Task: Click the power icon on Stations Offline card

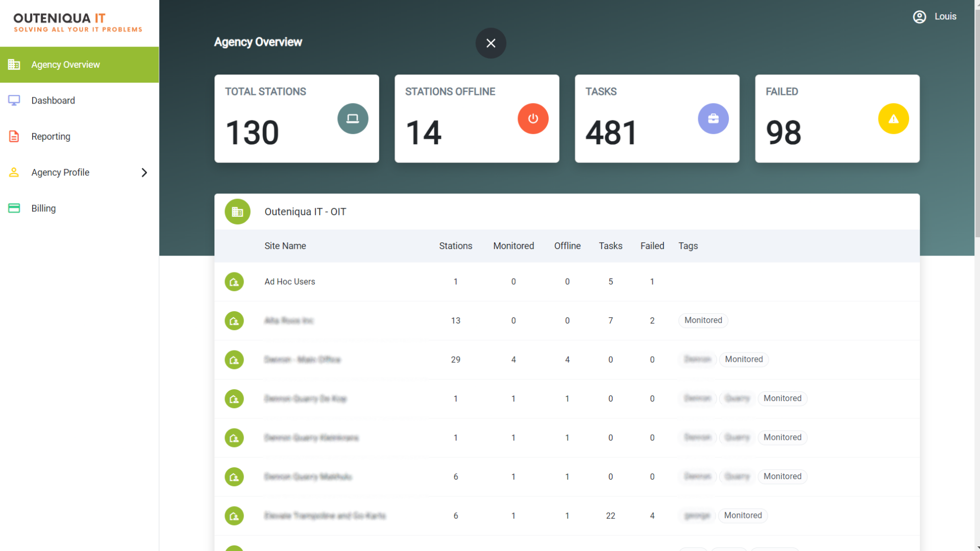Action: point(533,118)
